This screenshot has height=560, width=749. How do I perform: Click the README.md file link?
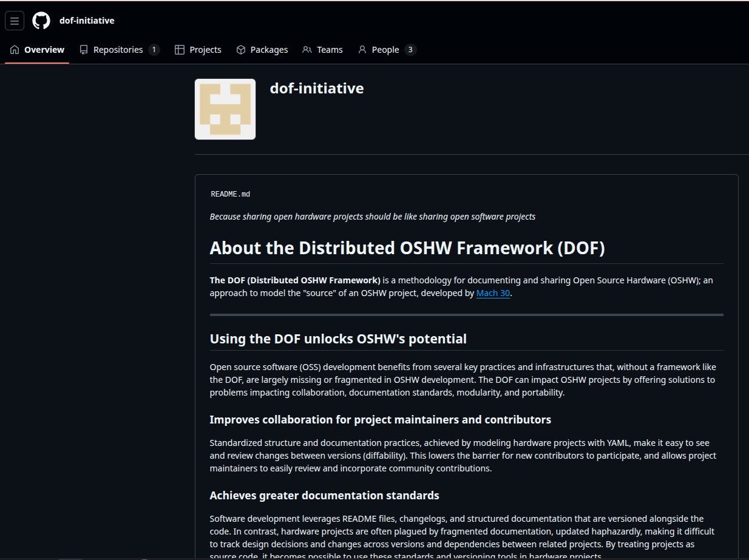[x=229, y=194]
